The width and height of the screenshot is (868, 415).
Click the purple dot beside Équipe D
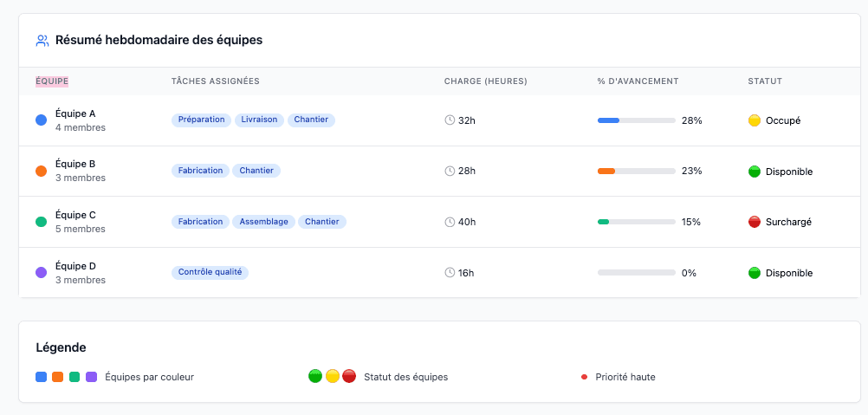pos(41,273)
